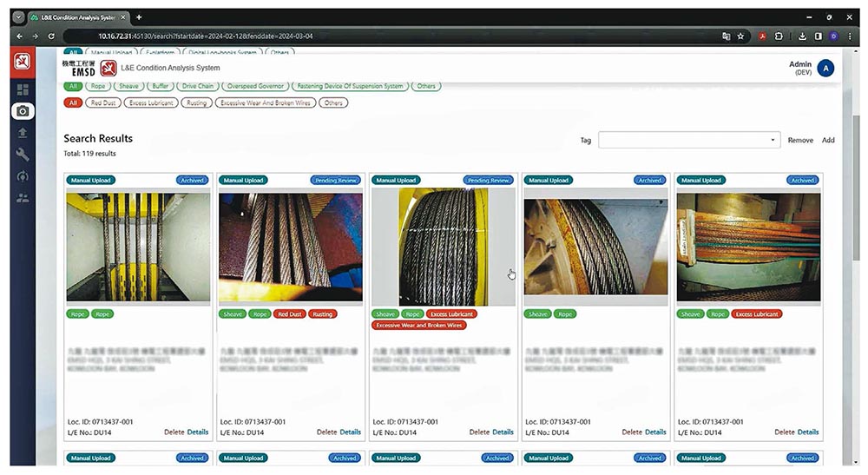Filter by Overspeed Governor component
Screen dimensions: 868x475
coord(255,86)
